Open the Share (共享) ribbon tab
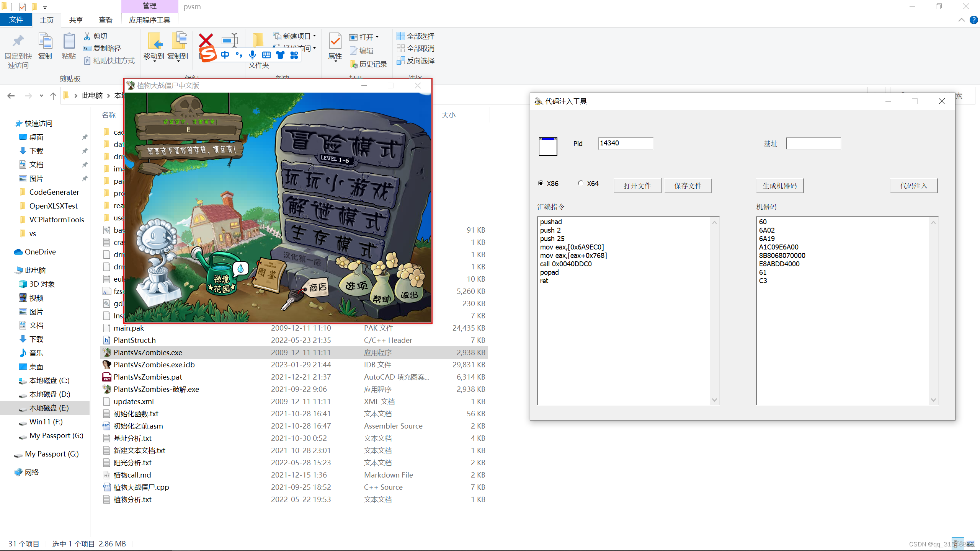This screenshot has height=551, width=980. click(76, 20)
